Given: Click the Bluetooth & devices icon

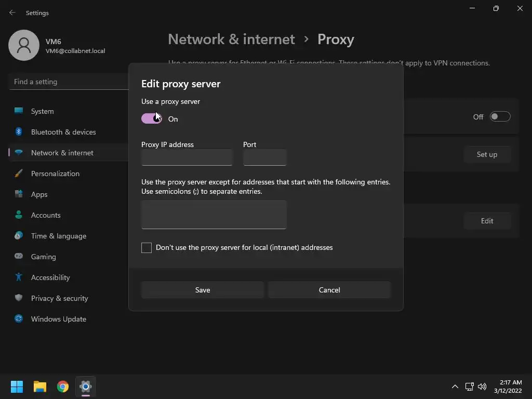Looking at the screenshot, I should pos(19,132).
